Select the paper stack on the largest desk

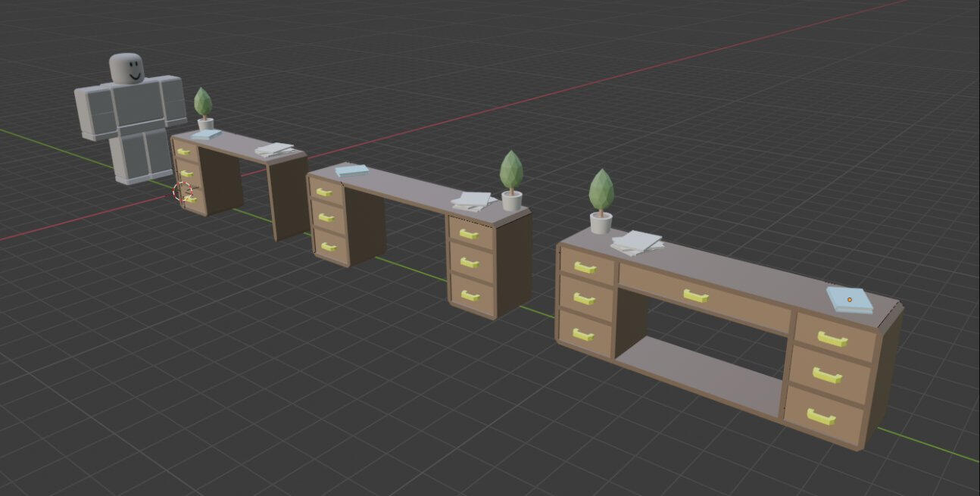pyautogui.click(x=636, y=242)
